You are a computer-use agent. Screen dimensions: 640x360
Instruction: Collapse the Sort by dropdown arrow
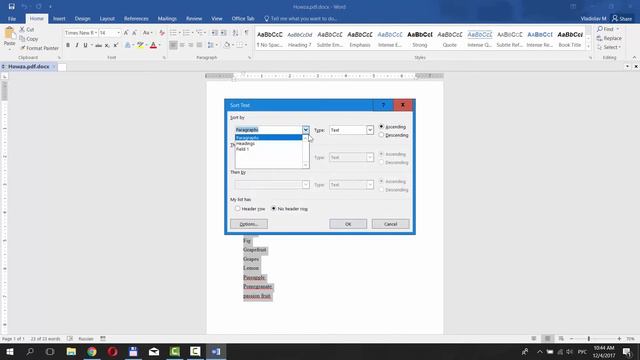click(x=306, y=130)
